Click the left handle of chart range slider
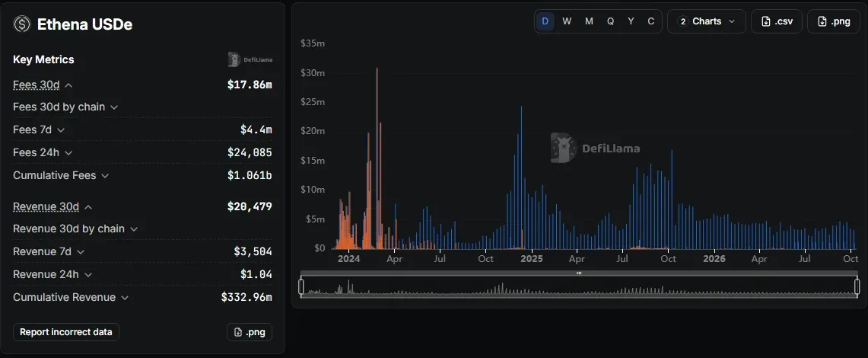The height and width of the screenshot is (358, 868). [x=301, y=286]
